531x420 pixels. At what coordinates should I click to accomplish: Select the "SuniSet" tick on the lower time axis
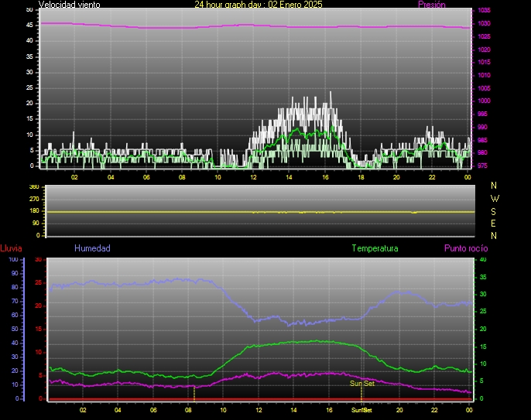coord(361,410)
